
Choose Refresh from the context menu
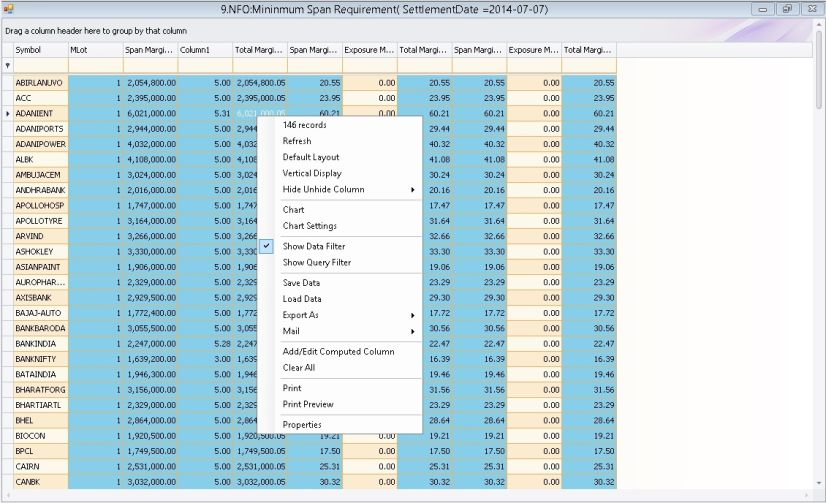click(297, 141)
